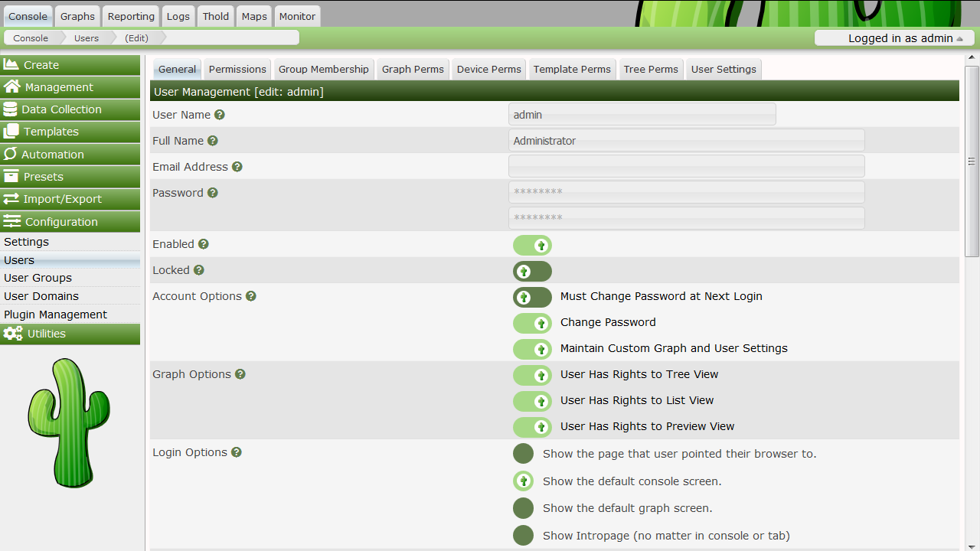Enable Must Change Password at Next Login
Image resolution: width=980 pixels, height=551 pixels.
532,297
